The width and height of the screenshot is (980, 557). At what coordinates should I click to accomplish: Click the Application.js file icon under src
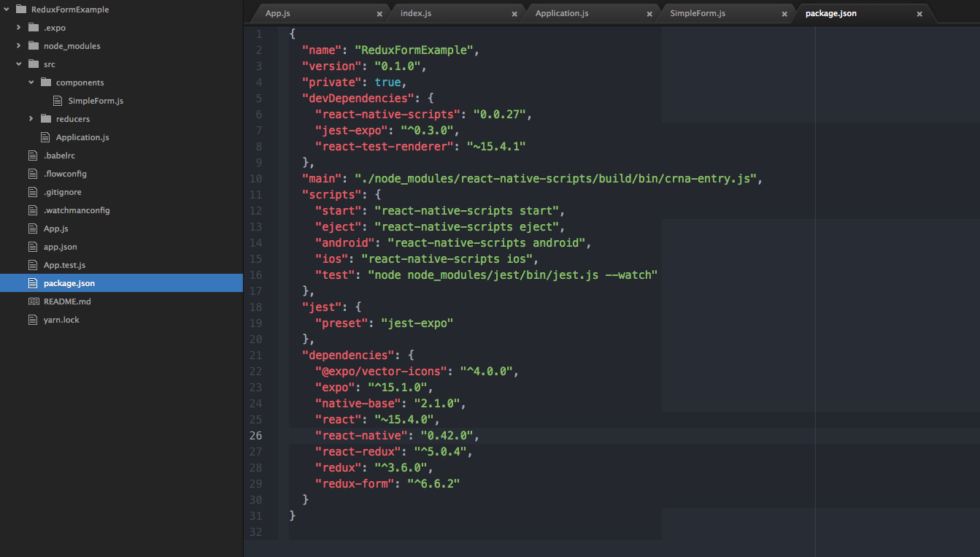pos(45,137)
